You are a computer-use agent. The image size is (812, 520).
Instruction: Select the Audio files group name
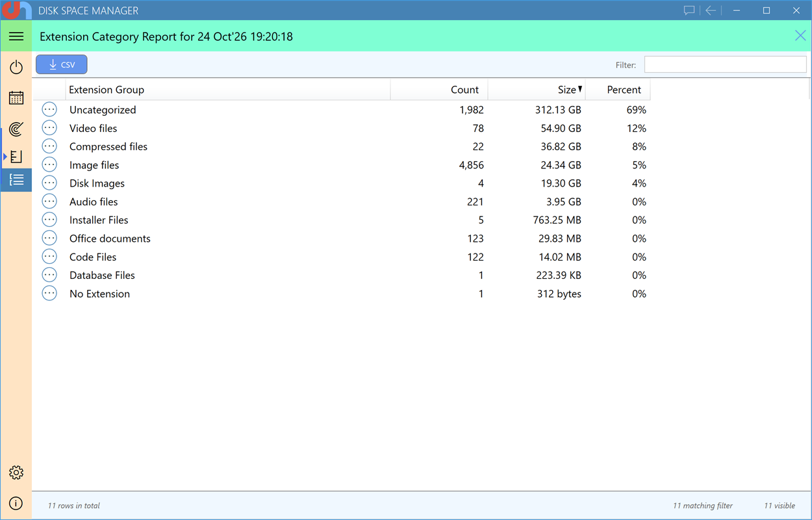coord(94,201)
